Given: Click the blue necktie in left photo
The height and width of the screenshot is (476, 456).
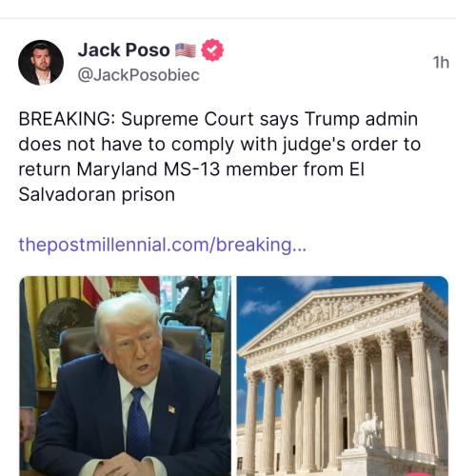Looking at the screenshot, I should click(138, 424).
